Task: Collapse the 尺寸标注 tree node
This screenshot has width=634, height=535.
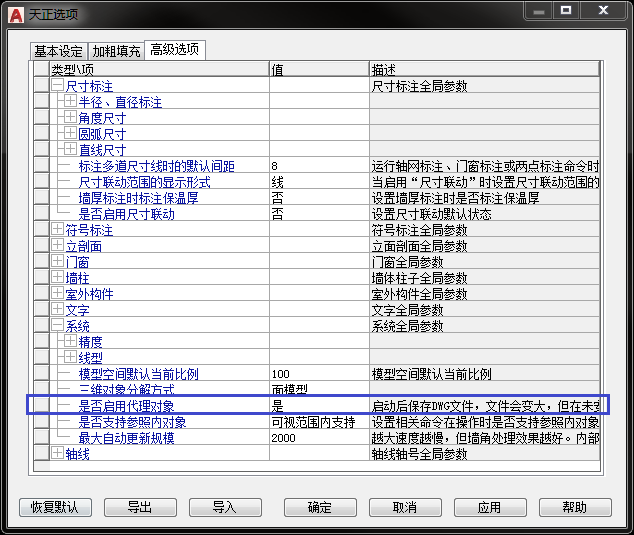Action: tap(57, 87)
